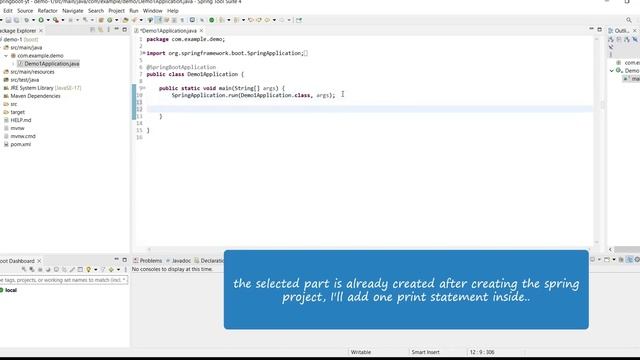Collapse the Demo1Application class in Outline panel
Viewport: 640px width, 360px height.
pos(612,71)
